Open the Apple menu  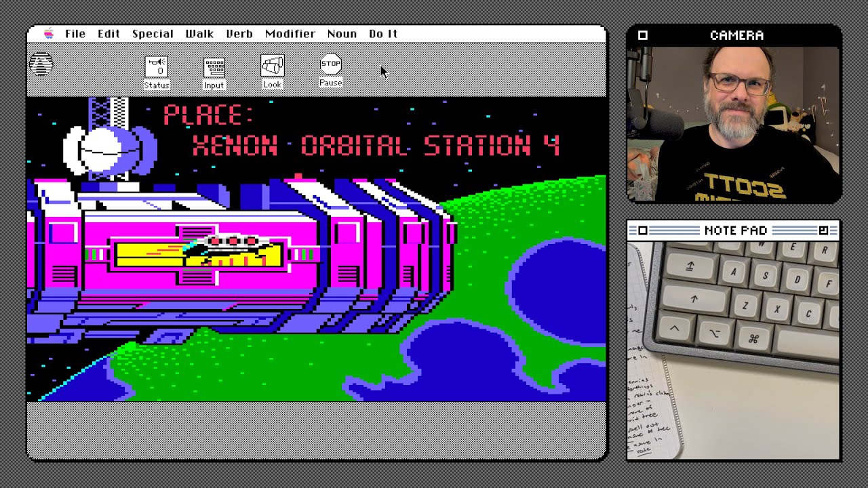coord(49,34)
